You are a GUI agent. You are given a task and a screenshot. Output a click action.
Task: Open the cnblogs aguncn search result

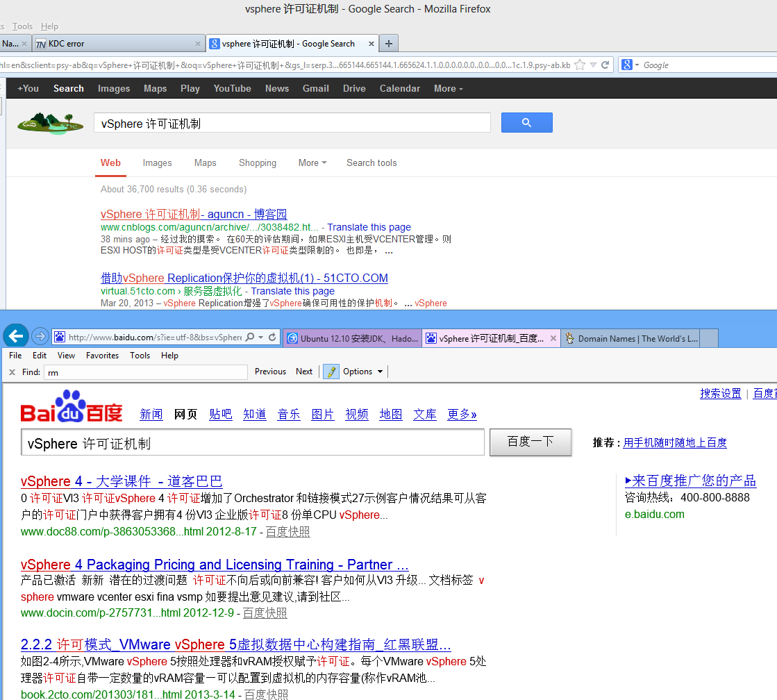click(194, 214)
